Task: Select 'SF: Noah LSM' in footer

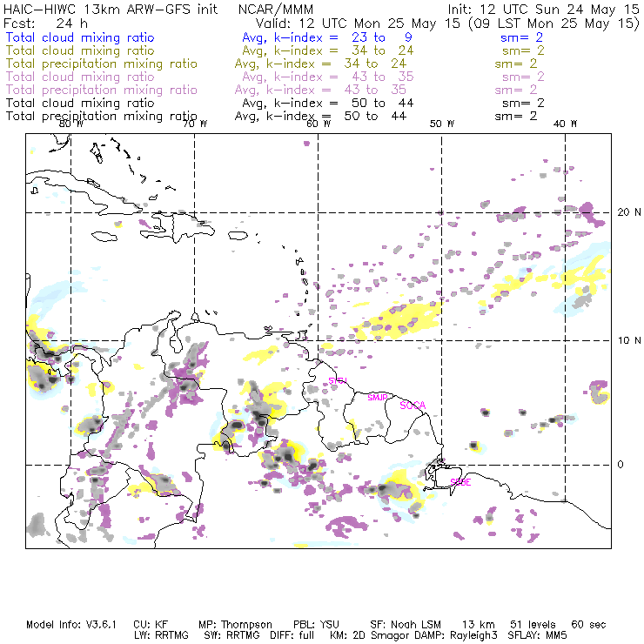Action: pyautogui.click(x=406, y=625)
